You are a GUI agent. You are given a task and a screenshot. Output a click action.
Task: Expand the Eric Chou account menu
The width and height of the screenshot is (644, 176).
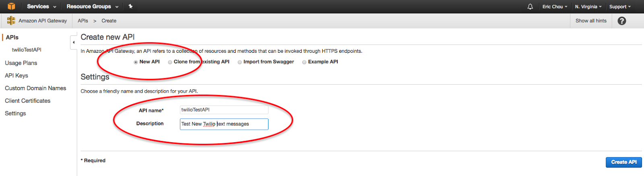tap(555, 7)
